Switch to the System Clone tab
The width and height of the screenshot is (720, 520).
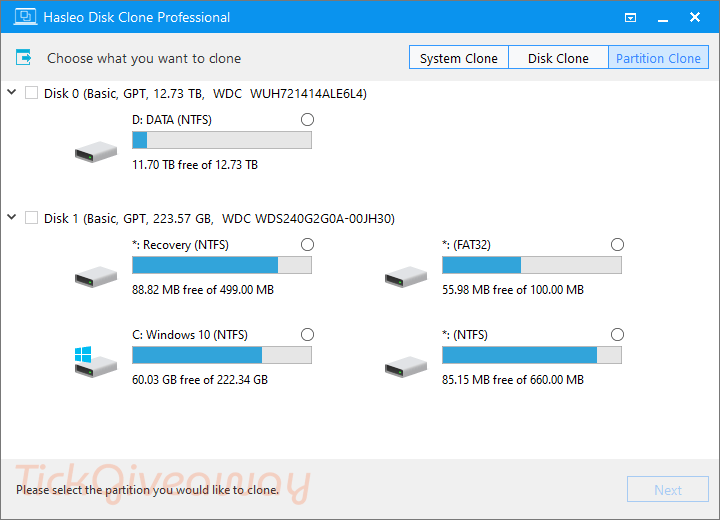[x=459, y=57]
